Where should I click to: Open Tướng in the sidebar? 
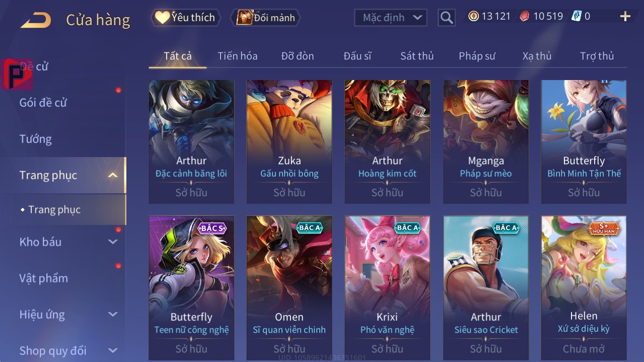(35, 139)
